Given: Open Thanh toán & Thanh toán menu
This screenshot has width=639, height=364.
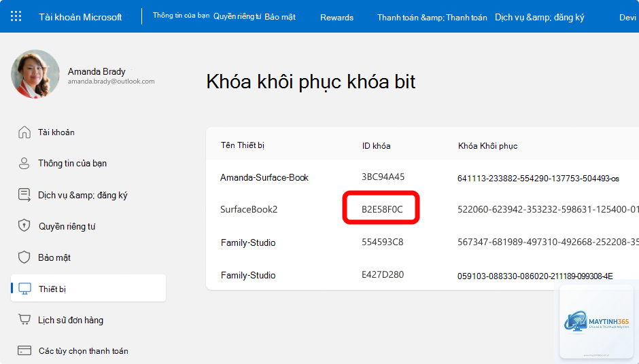Looking at the screenshot, I should click(432, 18).
